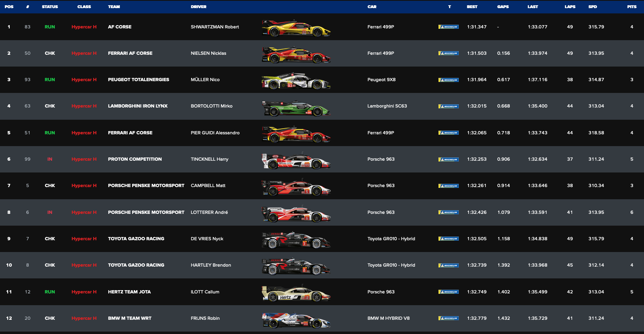Image resolution: width=644 pixels, height=334 pixels.
Task: Click the #7 Toyota GR010 car image
Action: [x=296, y=240]
